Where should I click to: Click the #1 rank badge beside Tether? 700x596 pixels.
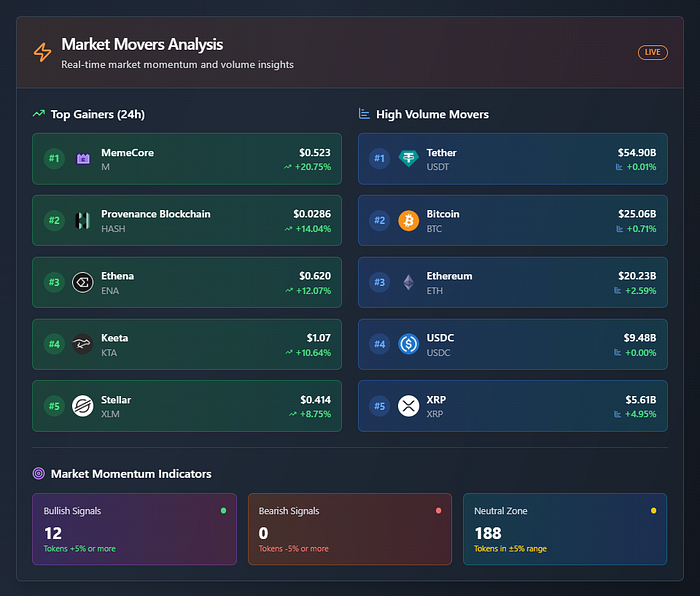[x=379, y=158]
